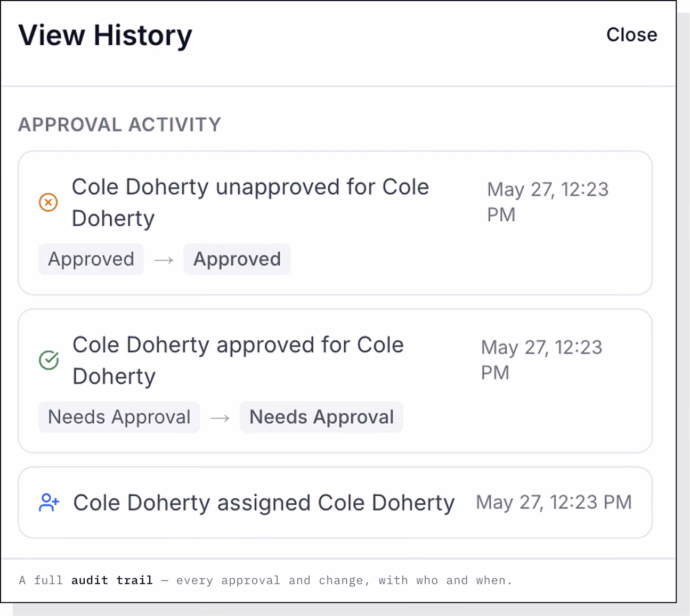Screen dimensions: 690x616
Task: Click the View History title
Action: coord(105,36)
